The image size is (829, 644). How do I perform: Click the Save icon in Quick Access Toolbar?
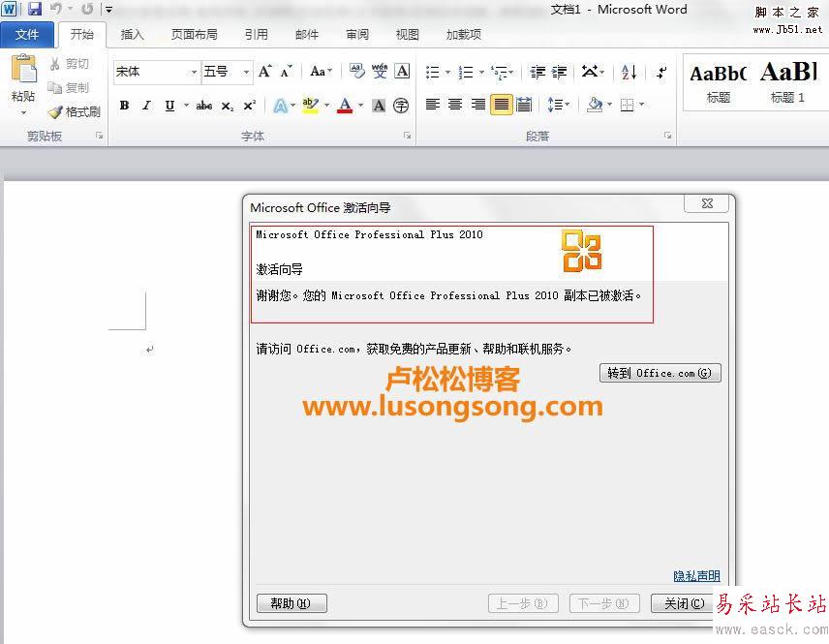tap(36, 9)
